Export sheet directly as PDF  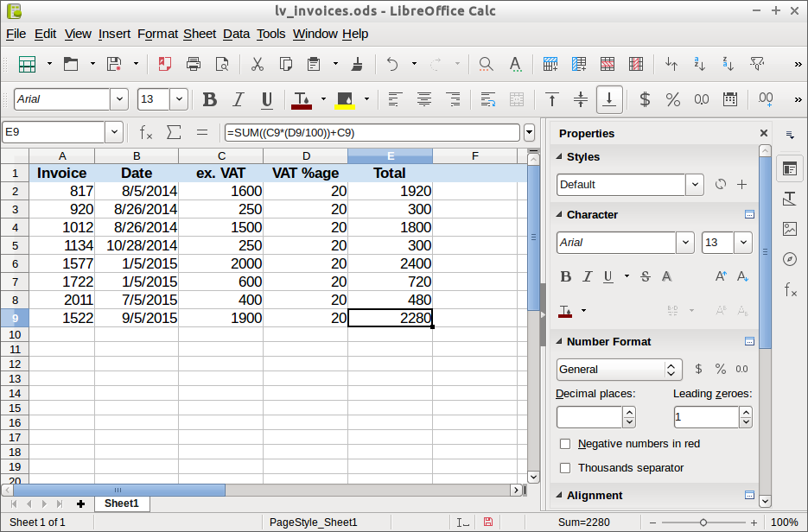pos(163,63)
